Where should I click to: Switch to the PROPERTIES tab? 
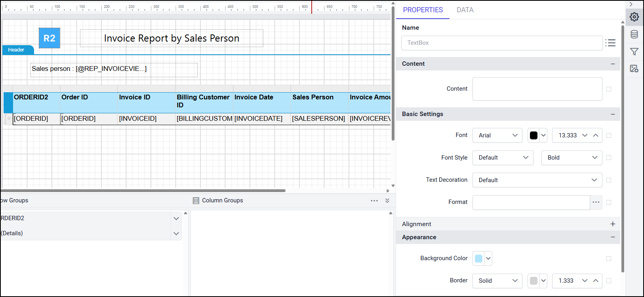tap(423, 10)
